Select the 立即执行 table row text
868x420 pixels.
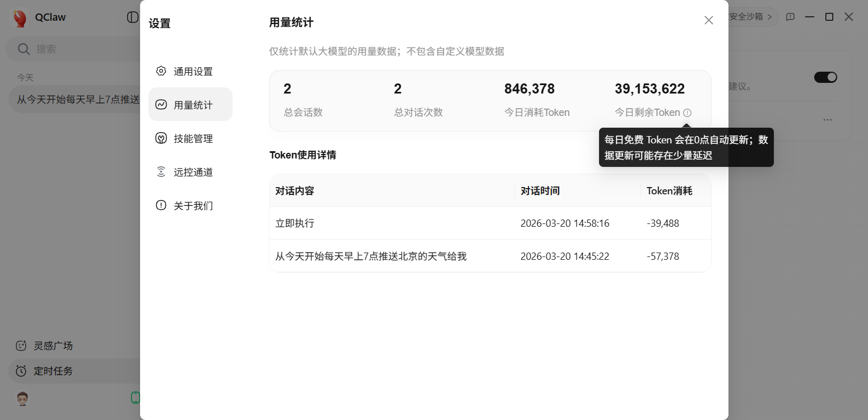(295, 223)
